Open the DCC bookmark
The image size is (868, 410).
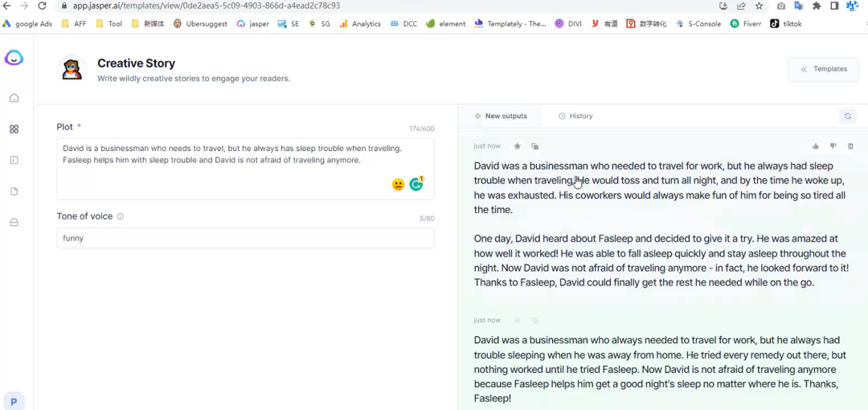pyautogui.click(x=403, y=24)
